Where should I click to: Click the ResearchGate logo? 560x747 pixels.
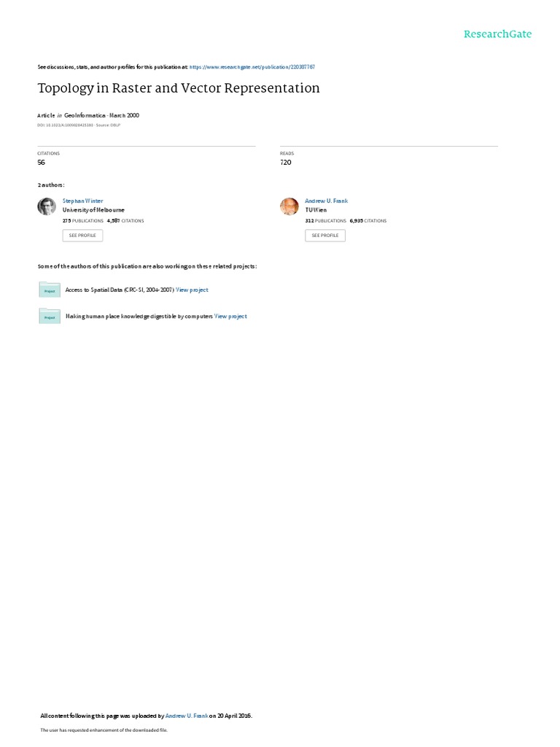pos(497,34)
